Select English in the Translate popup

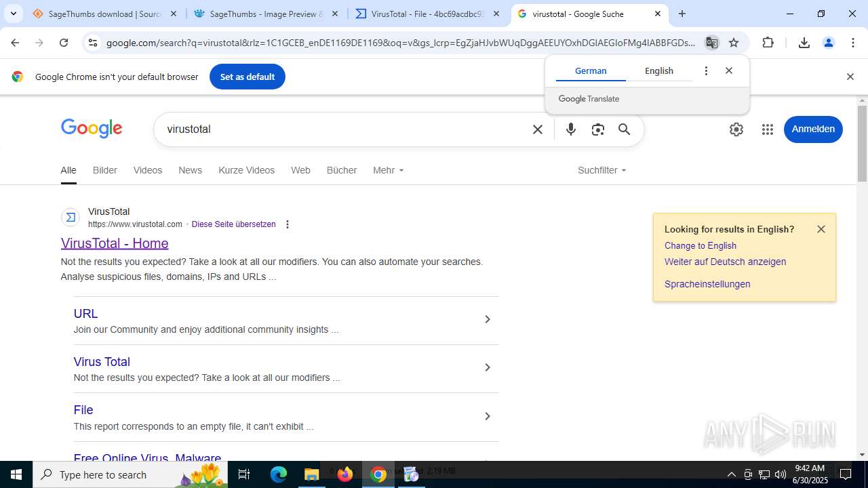(x=659, y=70)
